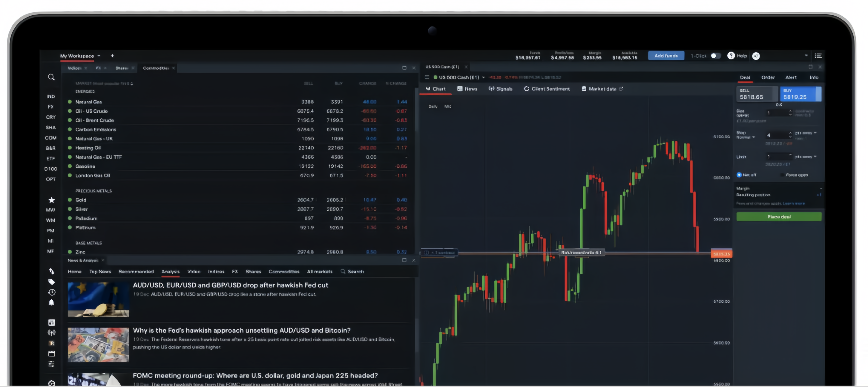Open the alerts bell icon in sidebar
This screenshot has height=387, width=868.
pyautogui.click(x=52, y=302)
